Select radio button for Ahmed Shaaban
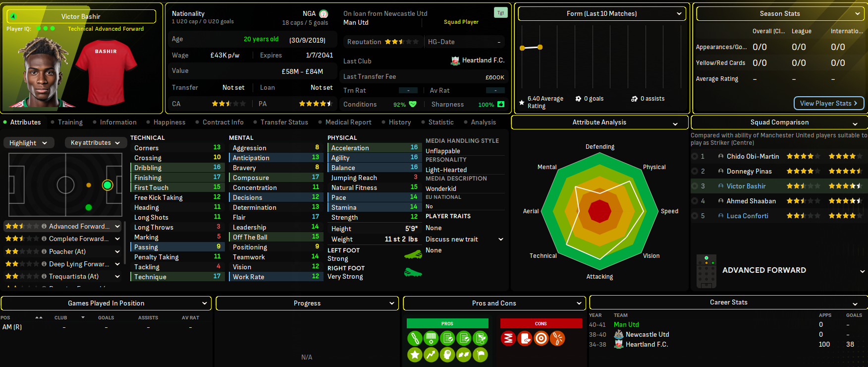 [695, 201]
